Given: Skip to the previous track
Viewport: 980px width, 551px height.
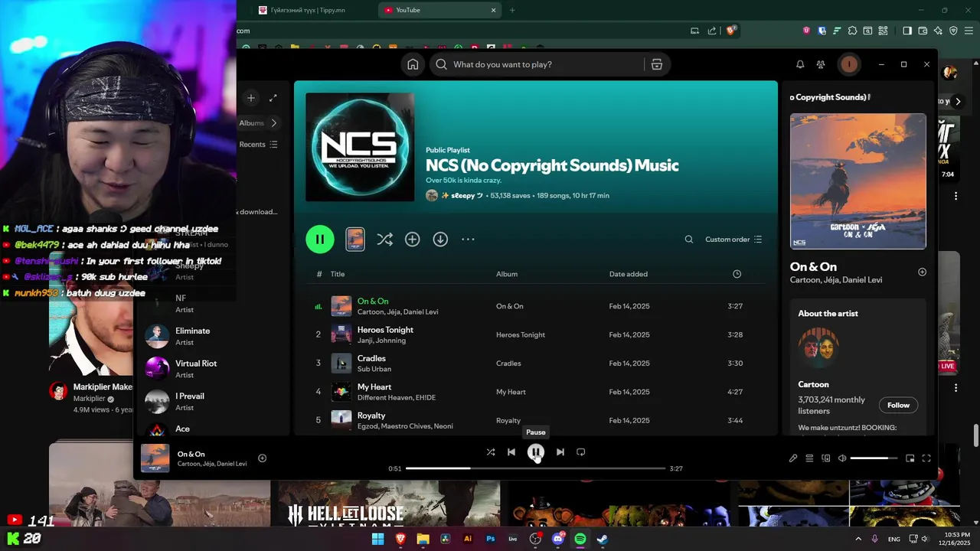Looking at the screenshot, I should click(511, 452).
